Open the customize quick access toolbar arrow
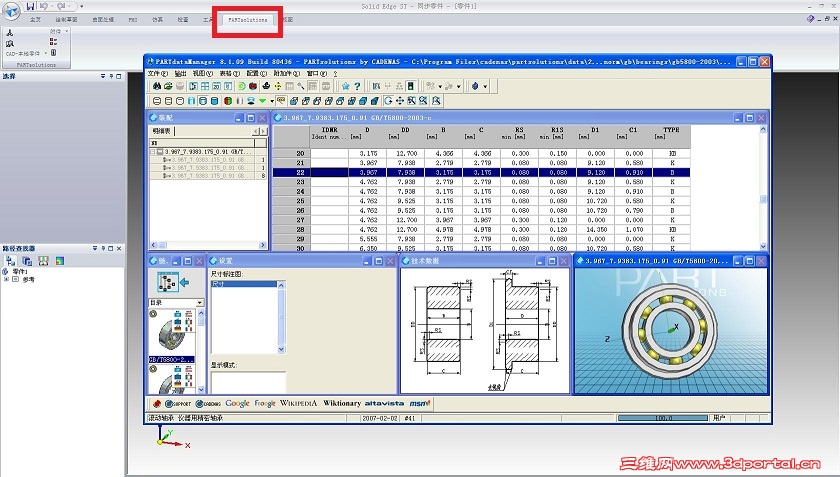Viewport: 840px width, 477px height. pyautogui.click(x=81, y=6)
